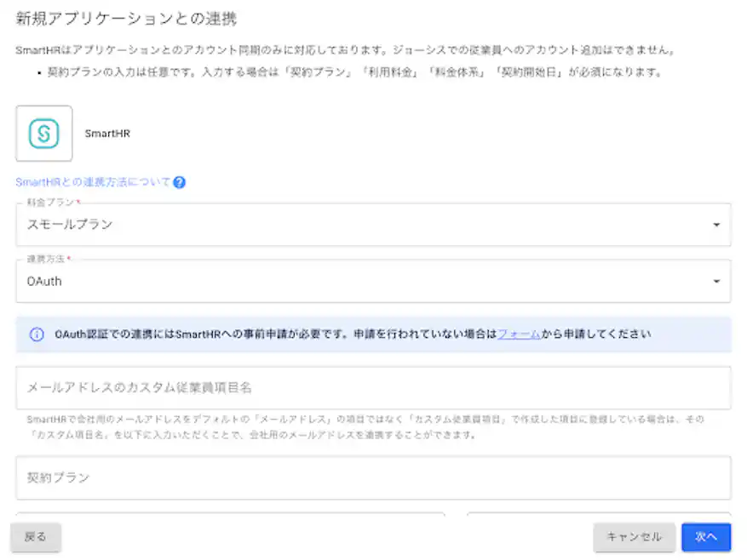This screenshot has height=560, width=747.
Task: Click the OAuth pre-application notice banner
Action: coord(373,334)
